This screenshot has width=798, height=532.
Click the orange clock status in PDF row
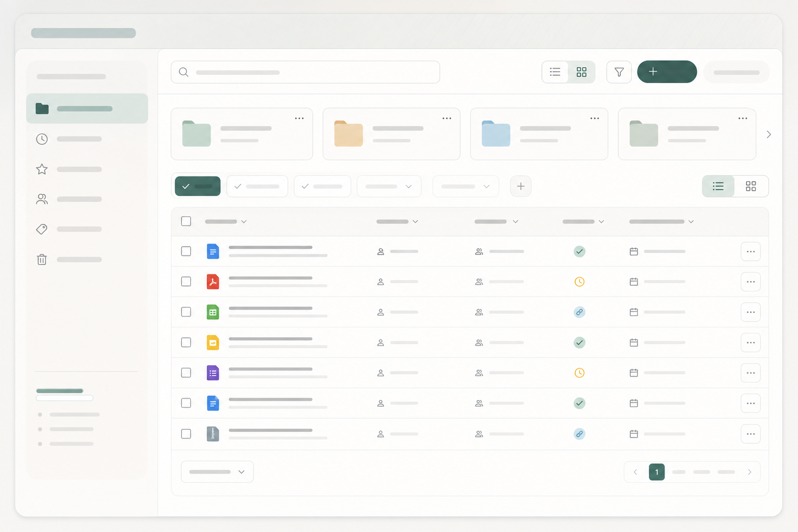tap(579, 282)
